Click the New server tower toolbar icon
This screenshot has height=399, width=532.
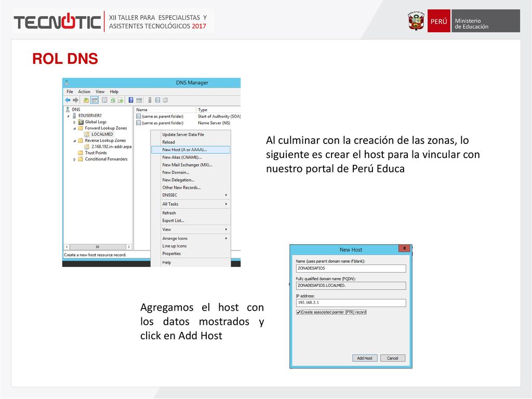pos(150,100)
